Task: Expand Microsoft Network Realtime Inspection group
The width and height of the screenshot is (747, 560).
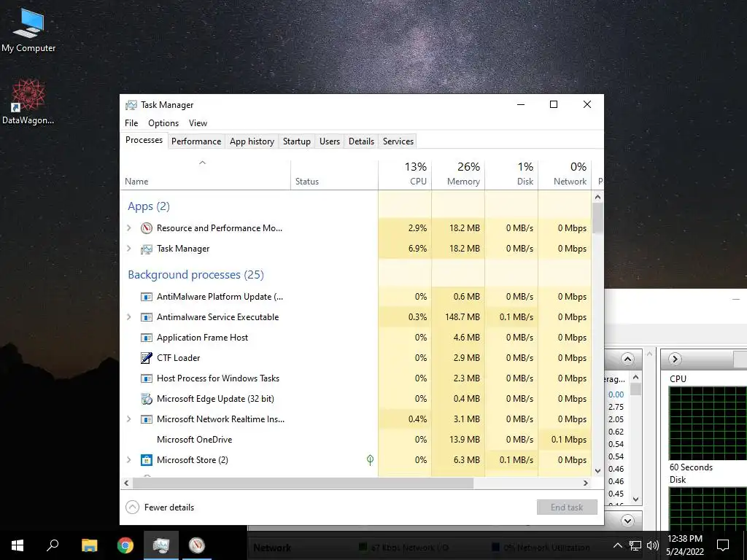Action: tap(128, 419)
